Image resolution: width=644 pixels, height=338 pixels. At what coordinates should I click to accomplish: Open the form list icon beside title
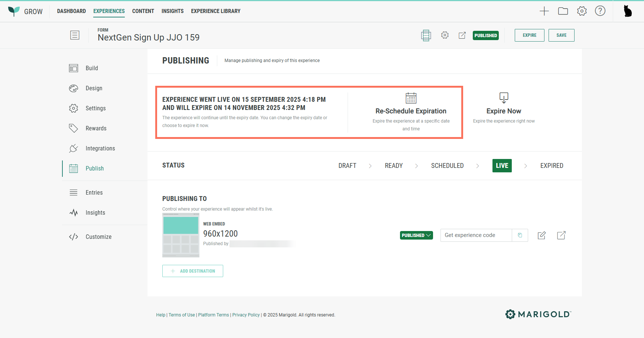(75, 35)
